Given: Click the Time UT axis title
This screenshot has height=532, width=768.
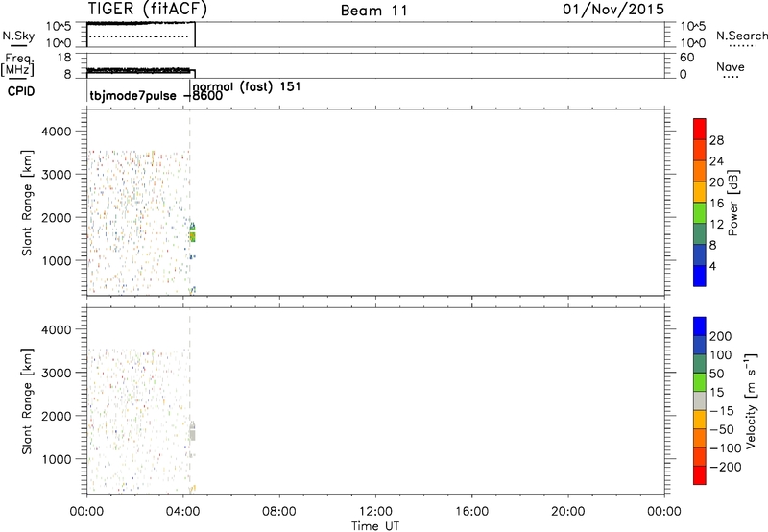Looking at the screenshot, I should (375, 526).
